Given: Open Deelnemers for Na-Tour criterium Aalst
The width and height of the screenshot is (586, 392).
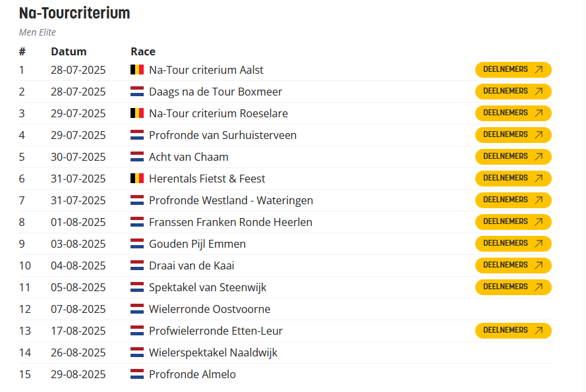Looking at the screenshot, I should coord(513,70).
